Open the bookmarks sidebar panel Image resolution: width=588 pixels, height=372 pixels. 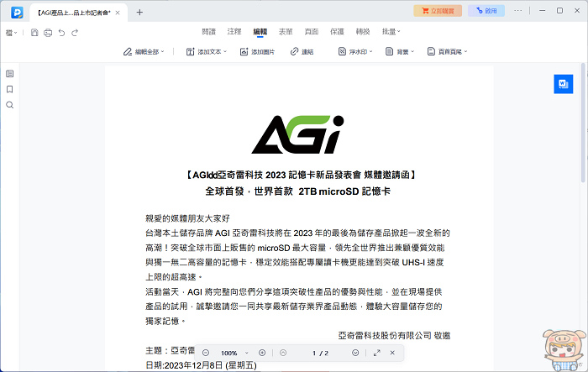point(10,89)
